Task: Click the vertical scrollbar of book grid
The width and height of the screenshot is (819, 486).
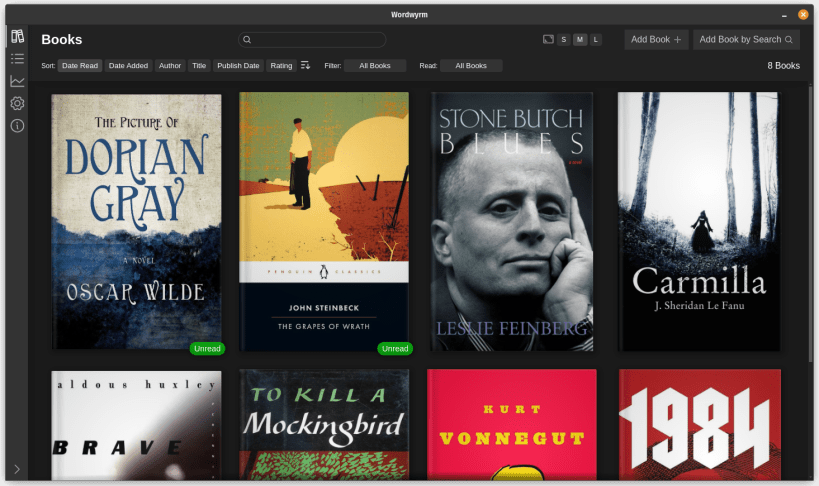Action: [811, 225]
